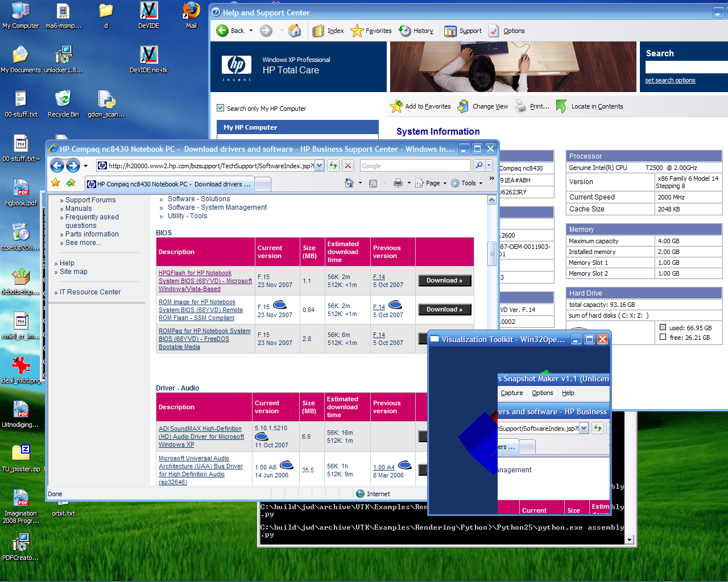Click the IE refresh button
Screen dimensions: 728x582
tap(333, 165)
